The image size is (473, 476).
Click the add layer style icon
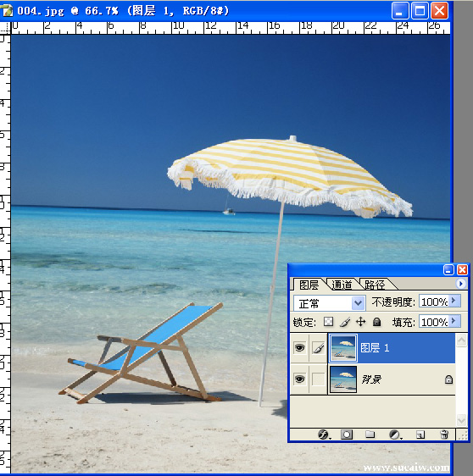tap(324, 434)
